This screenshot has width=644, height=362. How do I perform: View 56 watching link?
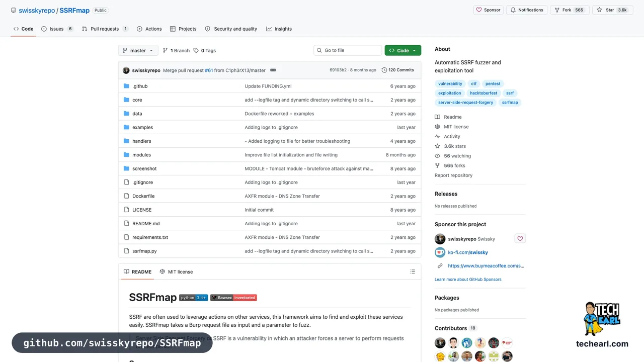tap(453, 156)
